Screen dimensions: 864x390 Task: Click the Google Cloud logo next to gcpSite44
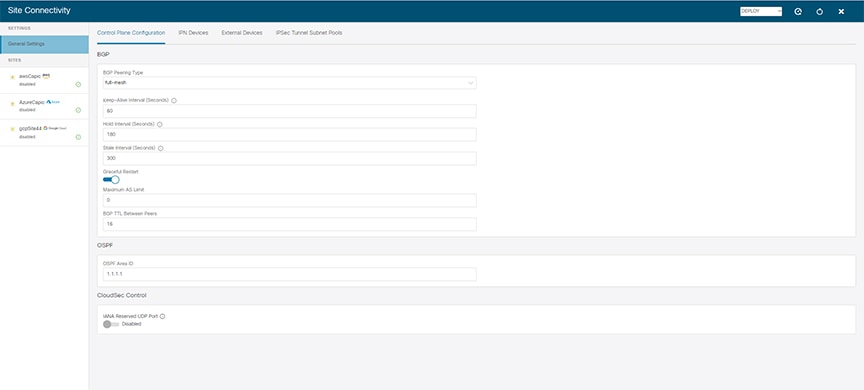coord(55,128)
